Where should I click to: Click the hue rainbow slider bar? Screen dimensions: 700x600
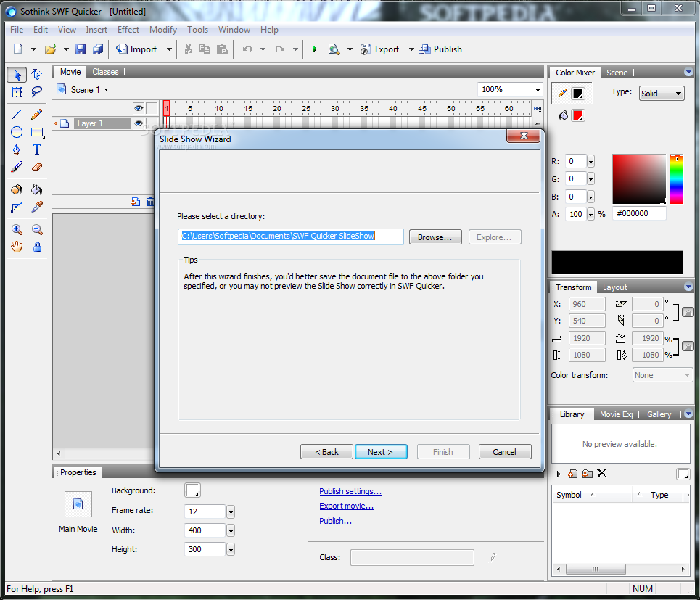pos(676,179)
